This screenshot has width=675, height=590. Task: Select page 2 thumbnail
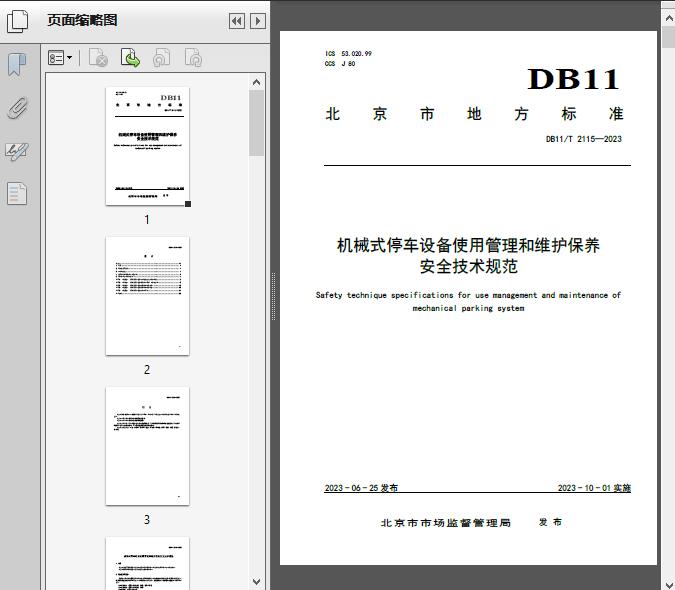(147, 296)
